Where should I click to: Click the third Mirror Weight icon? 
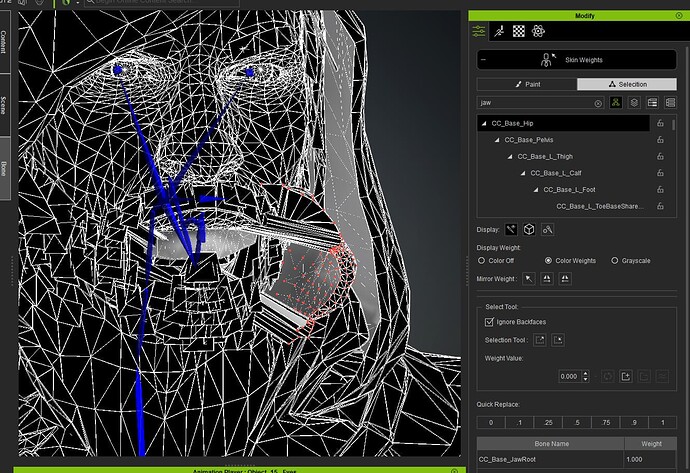pos(565,279)
